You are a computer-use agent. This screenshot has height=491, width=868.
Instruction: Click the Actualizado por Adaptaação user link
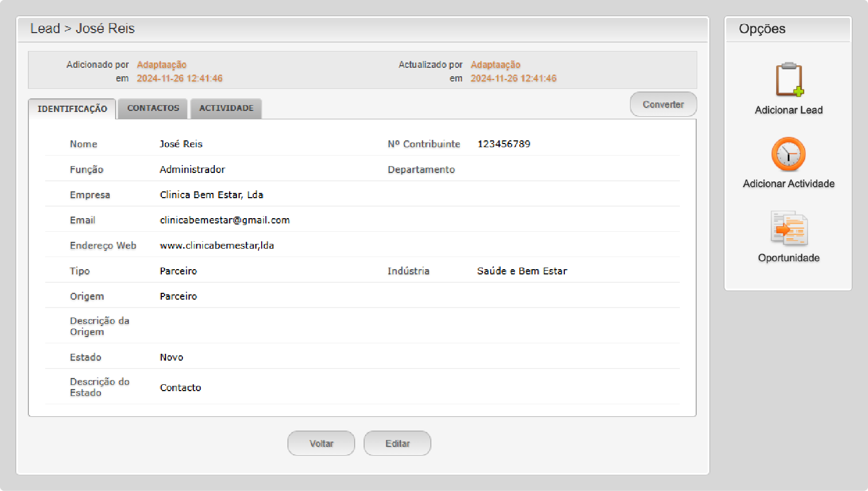click(495, 65)
